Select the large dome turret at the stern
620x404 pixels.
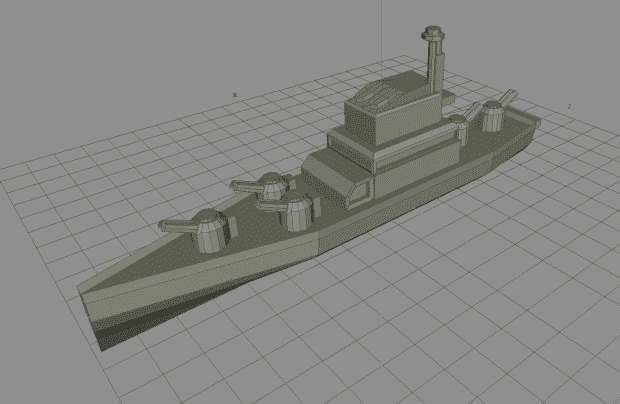click(491, 116)
